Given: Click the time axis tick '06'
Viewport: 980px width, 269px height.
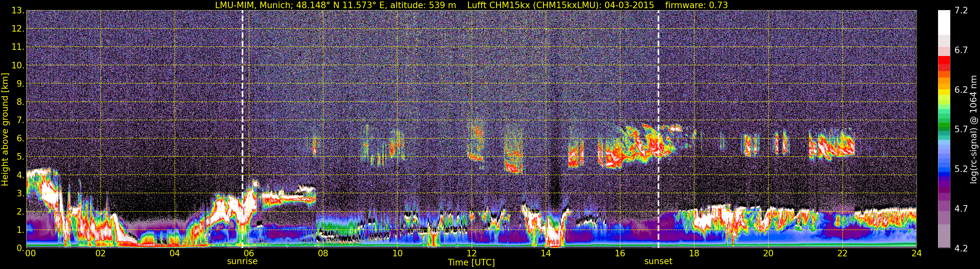Looking at the screenshot, I should 249,254.
